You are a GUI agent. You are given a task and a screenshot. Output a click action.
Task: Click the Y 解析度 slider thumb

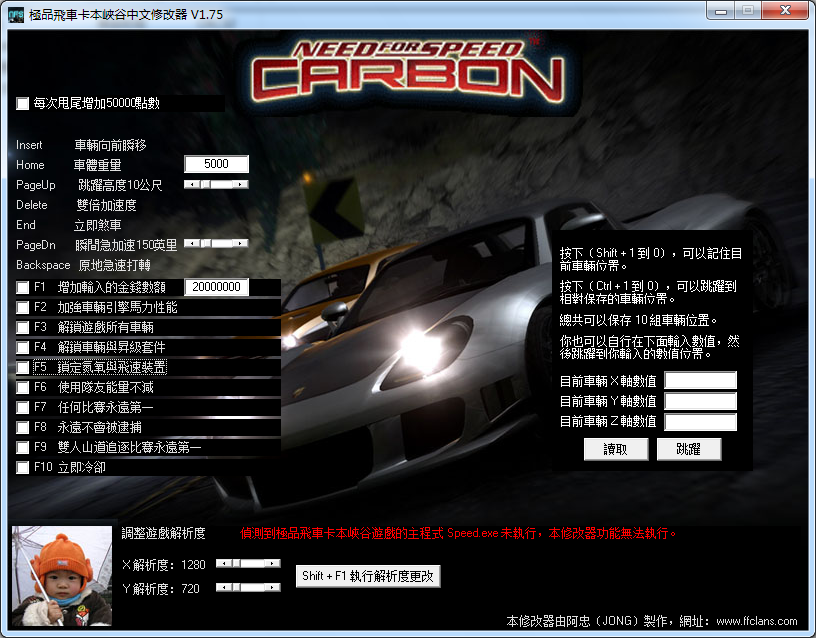coord(237,587)
